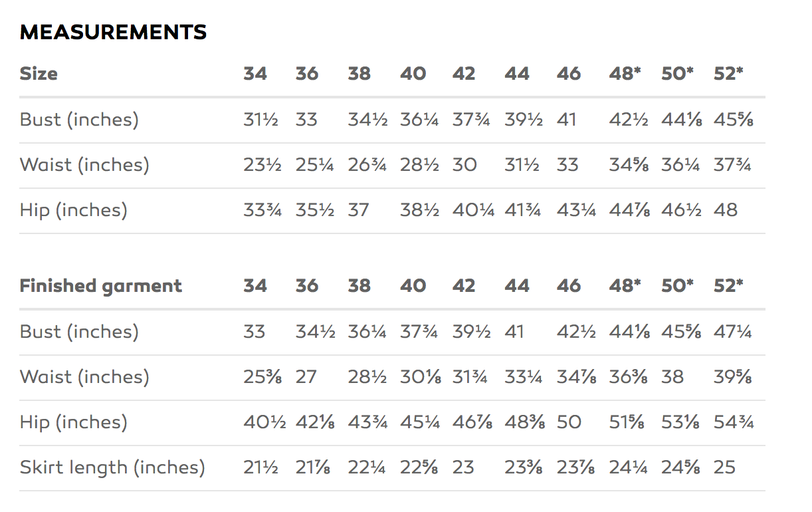Select the skirt length value 23
812x512 pixels.
[x=463, y=467]
